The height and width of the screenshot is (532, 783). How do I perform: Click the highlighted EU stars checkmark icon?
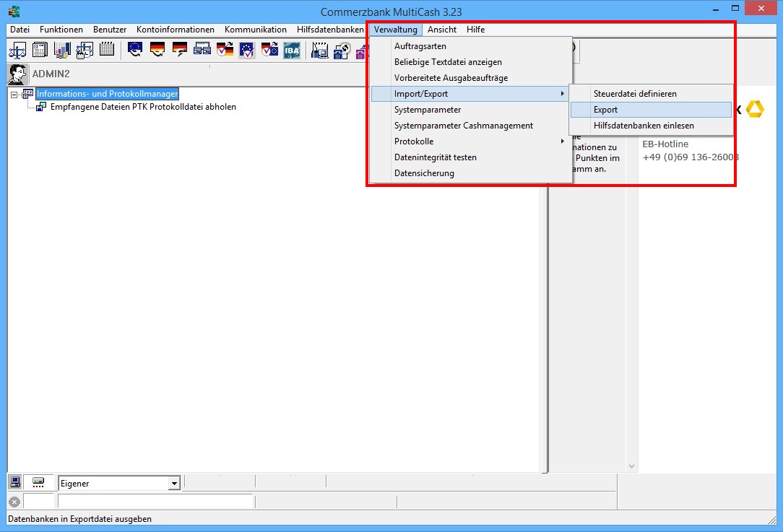pos(247,50)
